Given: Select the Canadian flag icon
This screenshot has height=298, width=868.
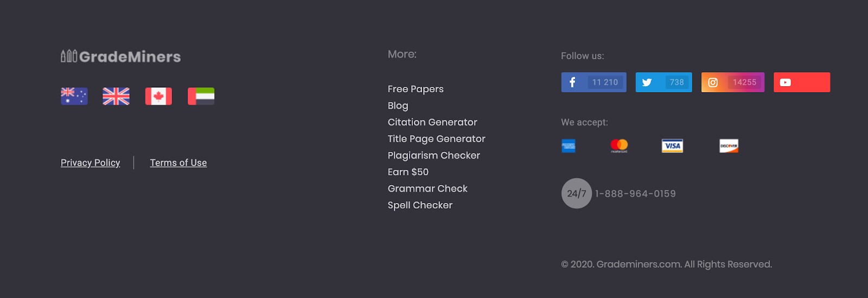Looking at the screenshot, I should pyautogui.click(x=158, y=96).
